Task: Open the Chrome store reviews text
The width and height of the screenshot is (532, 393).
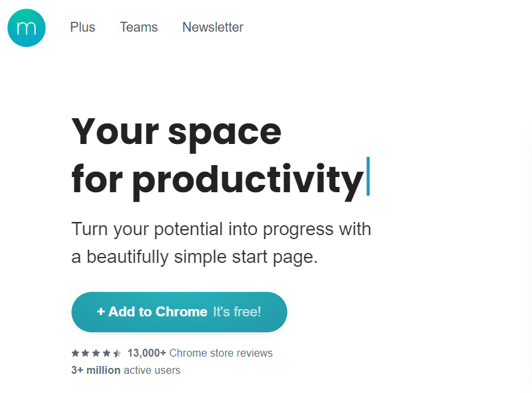Action: (x=220, y=353)
